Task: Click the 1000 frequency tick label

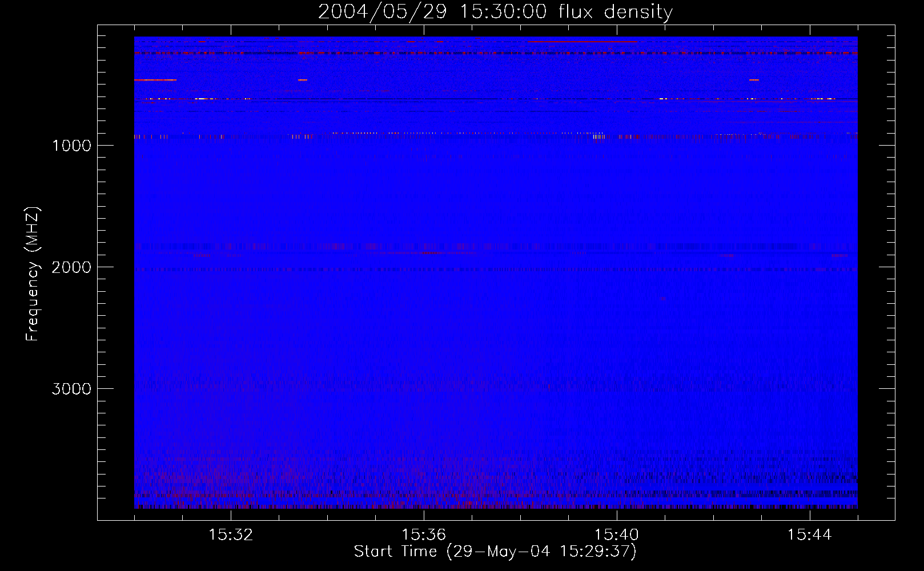Action: (71, 146)
